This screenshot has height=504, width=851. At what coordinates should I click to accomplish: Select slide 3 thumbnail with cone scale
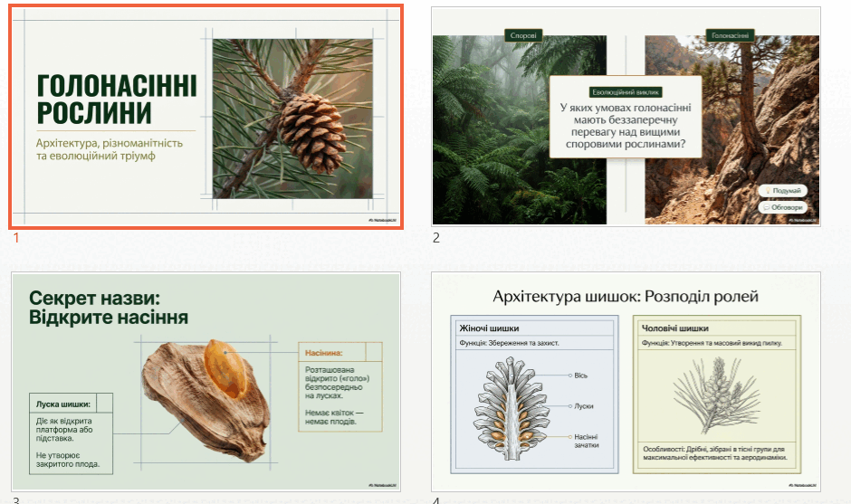pos(206,382)
